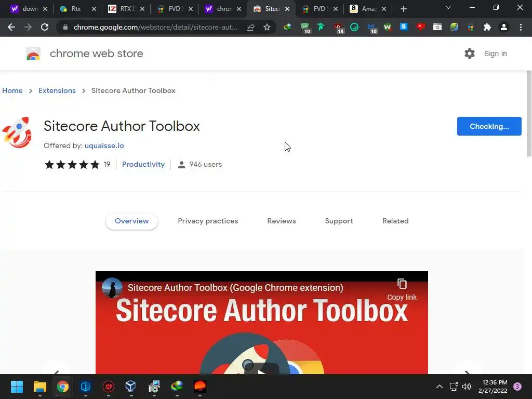Open the Chrome profile avatar menu
The width and height of the screenshot is (532, 399).
pyautogui.click(x=504, y=27)
